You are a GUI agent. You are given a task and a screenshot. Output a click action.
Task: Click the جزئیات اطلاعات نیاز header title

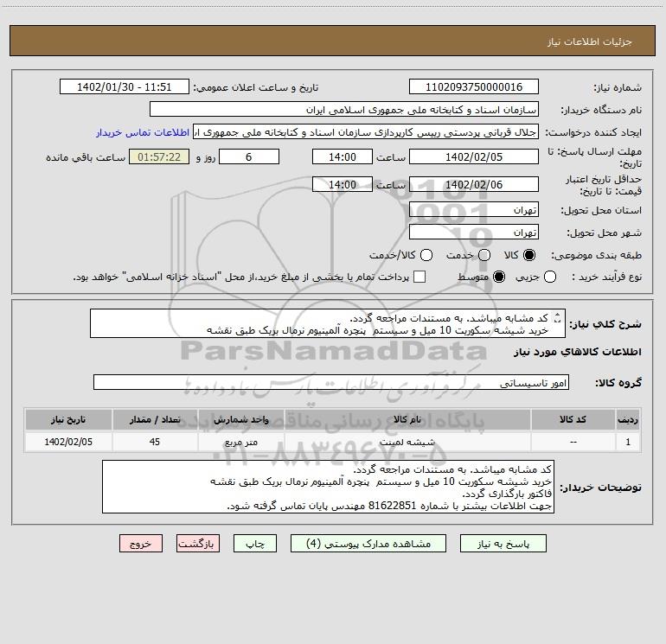[589, 41]
